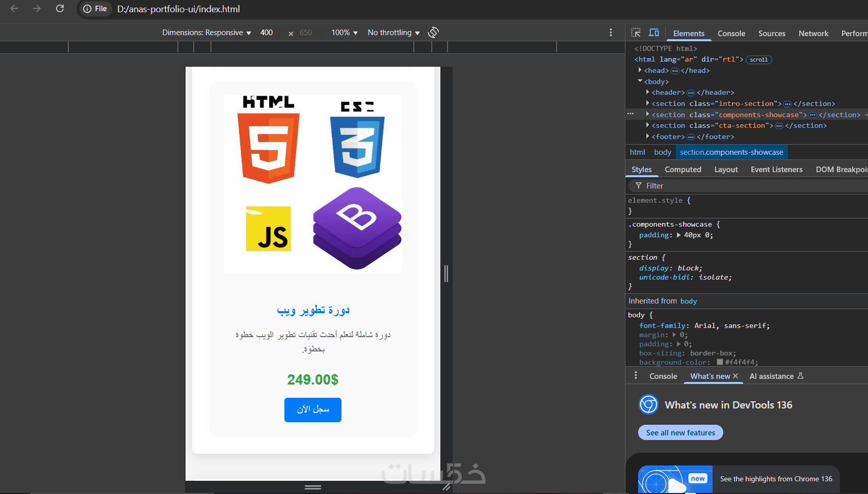
Task: Open the No throttling dropdown
Action: (393, 33)
